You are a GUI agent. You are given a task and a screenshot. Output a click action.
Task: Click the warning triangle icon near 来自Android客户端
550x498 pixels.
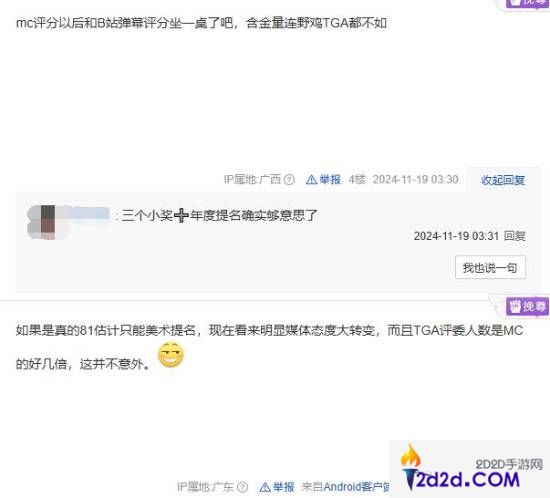tap(265, 487)
